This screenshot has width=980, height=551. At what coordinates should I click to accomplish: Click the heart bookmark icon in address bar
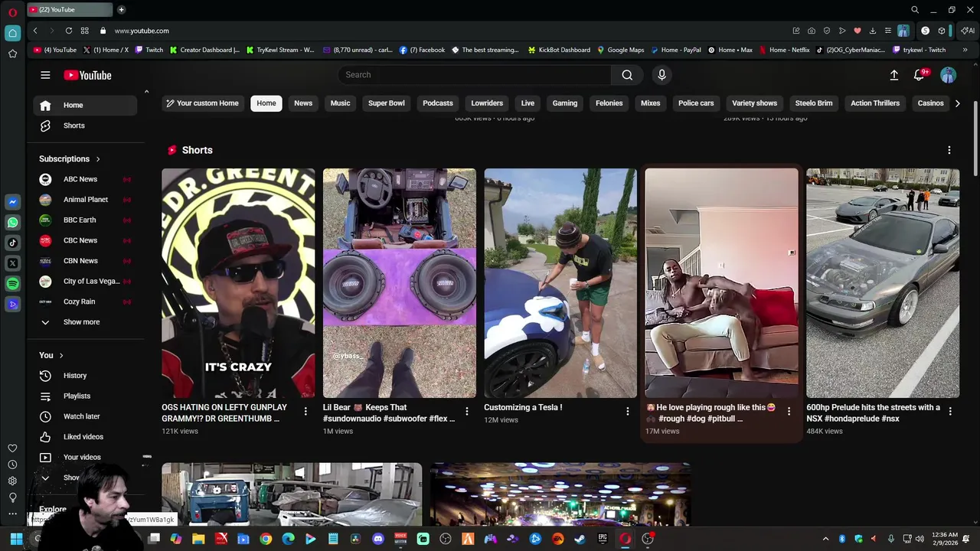pos(857,31)
